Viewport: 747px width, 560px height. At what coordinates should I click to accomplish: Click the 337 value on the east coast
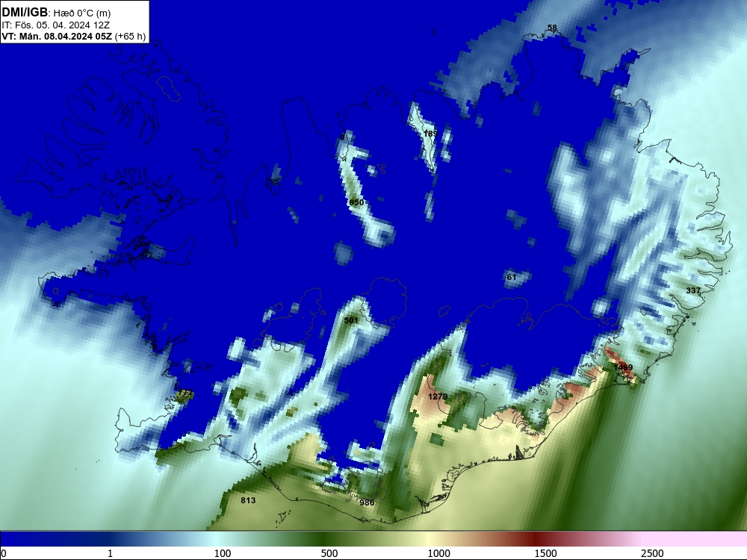pyautogui.click(x=693, y=290)
